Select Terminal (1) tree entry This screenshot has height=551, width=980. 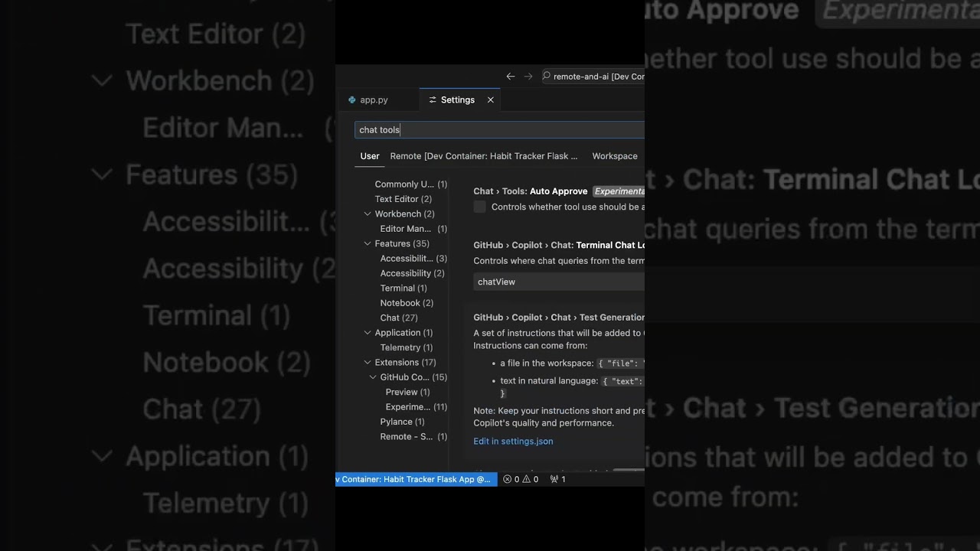tap(403, 289)
